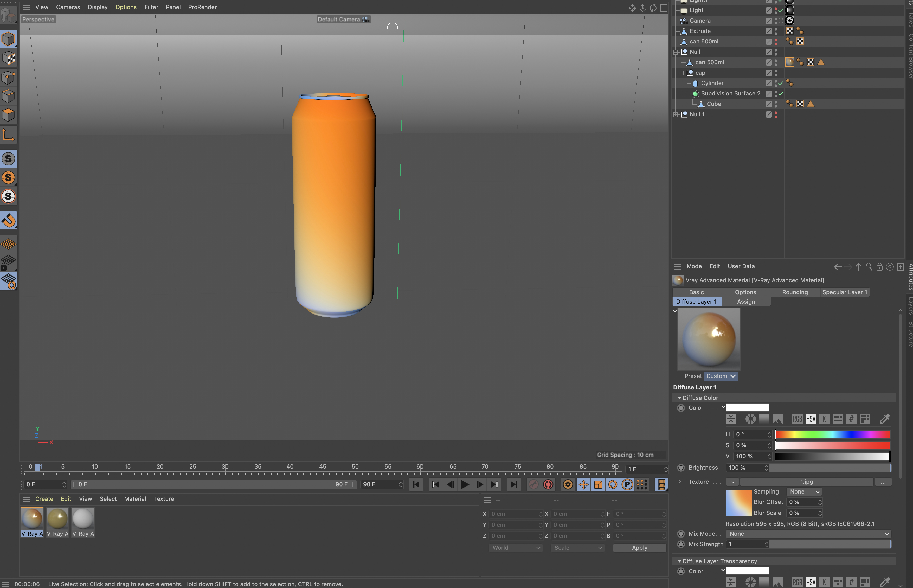Toggle enable checkmark of Subdivision Surface.2
The width and height of the screenshot is (913, 588).
point(781,94)
